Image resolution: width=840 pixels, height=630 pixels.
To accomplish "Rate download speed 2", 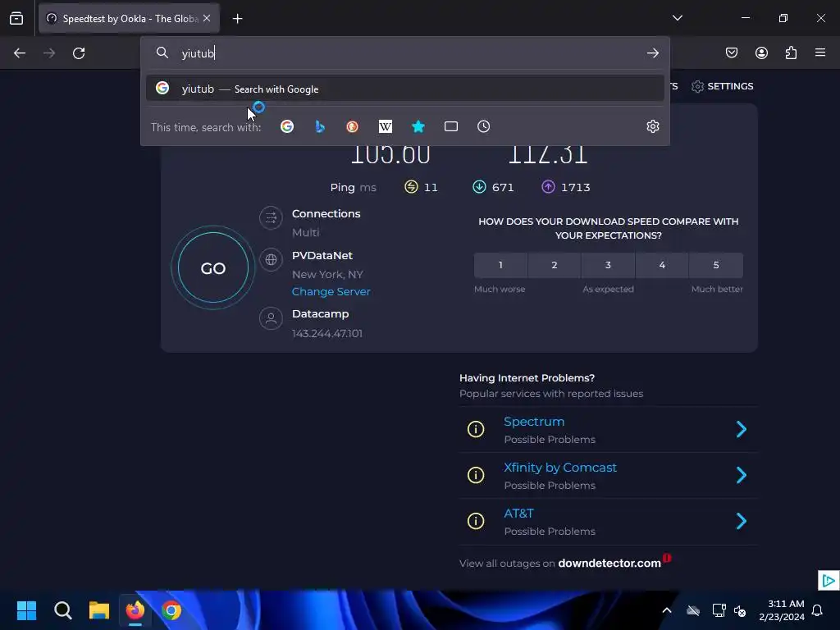I will tap(555, 265).
